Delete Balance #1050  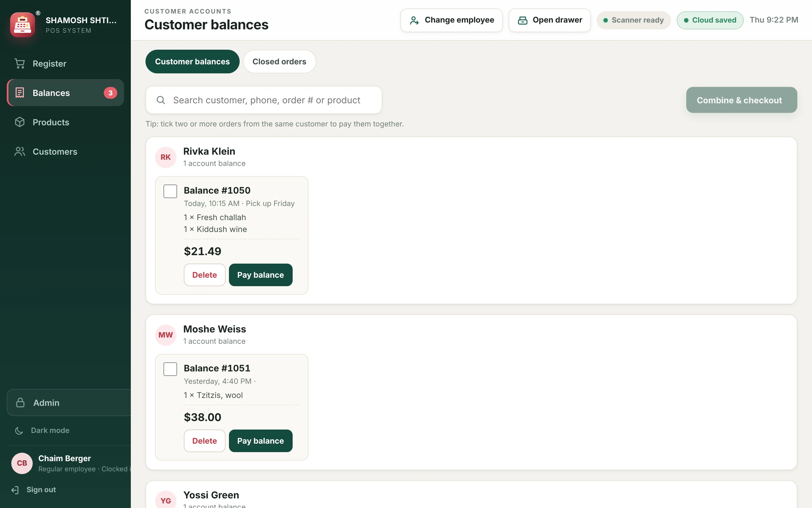point(204,275)
